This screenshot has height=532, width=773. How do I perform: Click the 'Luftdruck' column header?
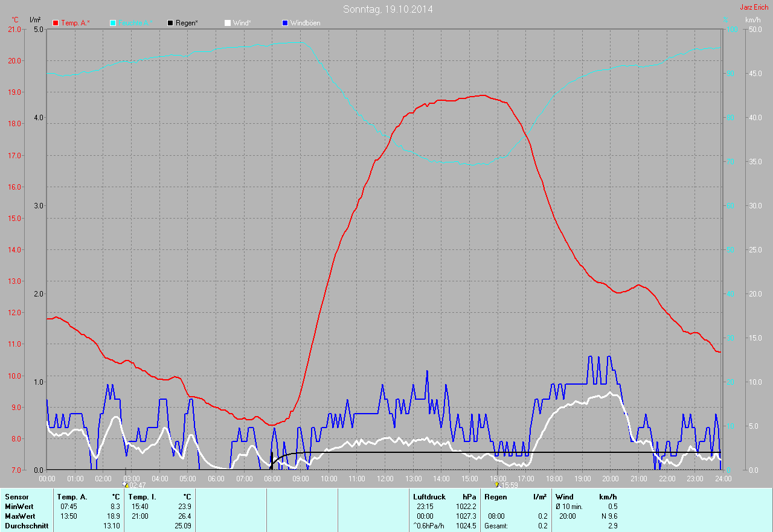(429, 497)
